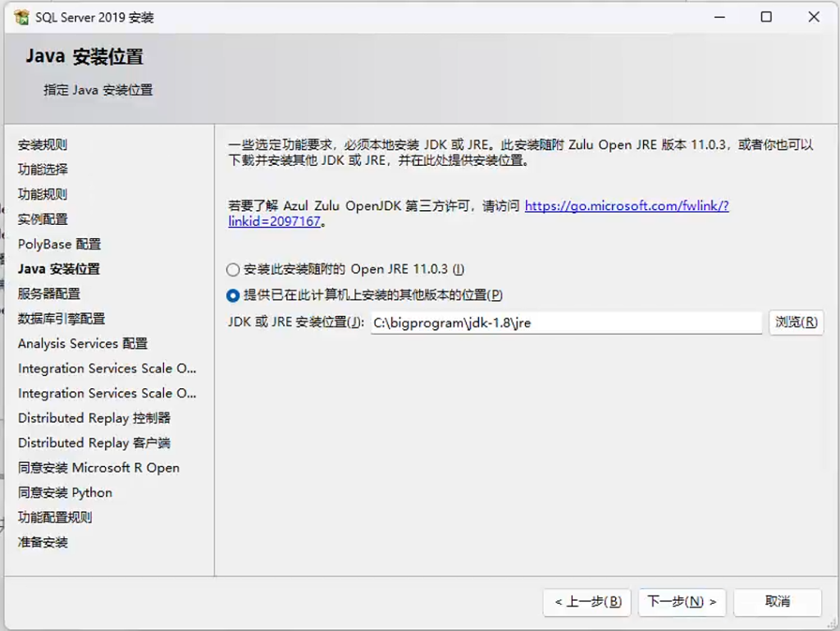
Task: Click Distributed Replay 控制器 step
Action: point(94,418)
